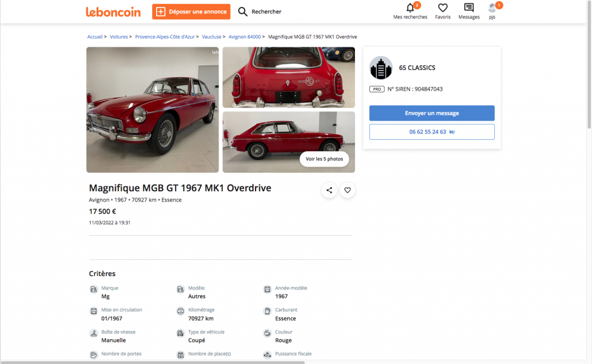Click the value 70927 km under Kilométrage

pyautogui.click(x=201, y=318)
